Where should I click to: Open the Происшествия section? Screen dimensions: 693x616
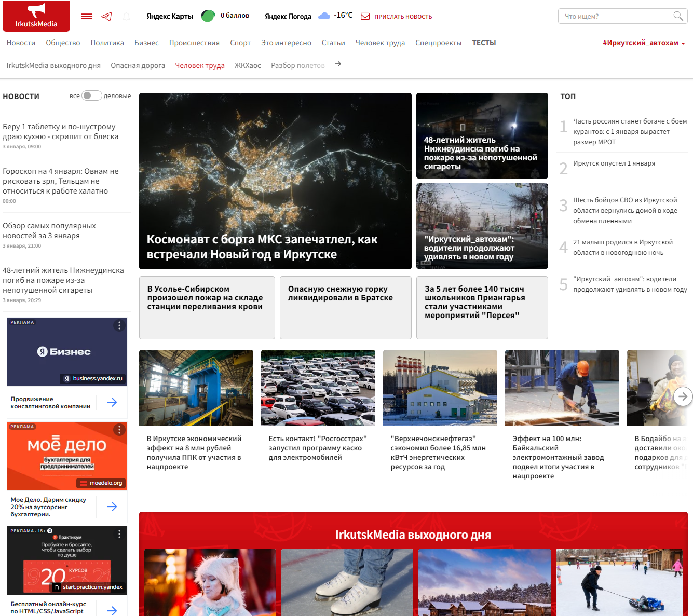(x=194, y=43)
